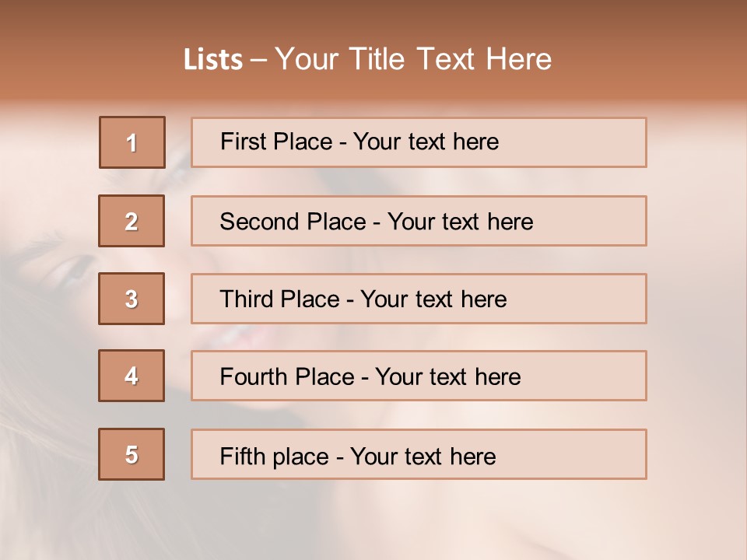Select the Third Place text box
This screenshot has width=747, height=560.
point(419,299)
